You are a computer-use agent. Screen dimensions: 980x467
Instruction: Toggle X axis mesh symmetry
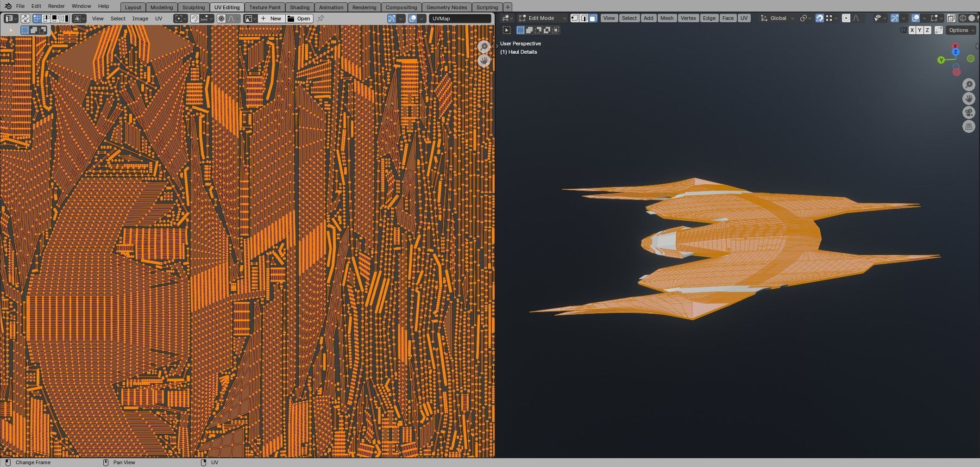pyautogui.click(x=912, y=30)
